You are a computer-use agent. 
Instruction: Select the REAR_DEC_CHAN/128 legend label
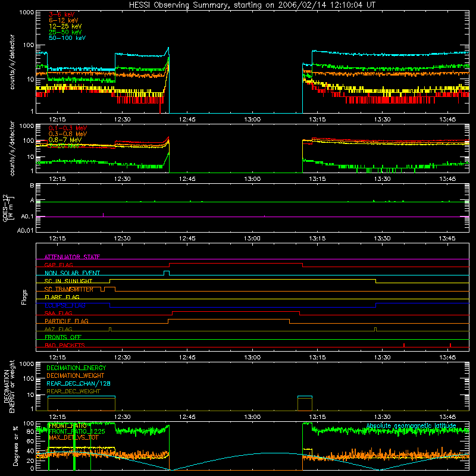pyautogui.click(x=79, y=383)
